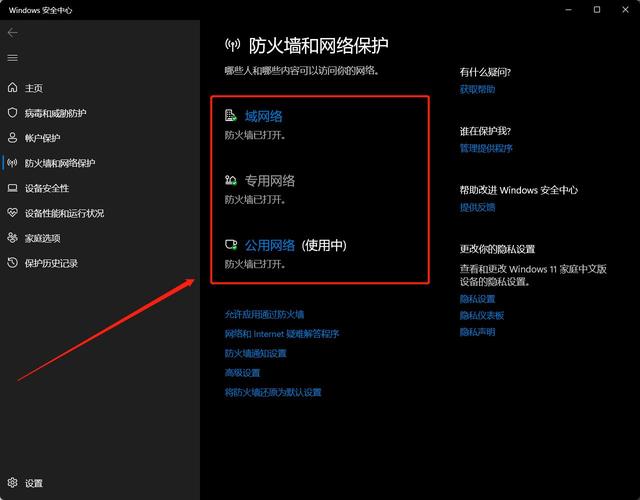The width and height of the screenshot is (640, 500).
Task: Click the private network icon
Action: click(x=231, y=180)
